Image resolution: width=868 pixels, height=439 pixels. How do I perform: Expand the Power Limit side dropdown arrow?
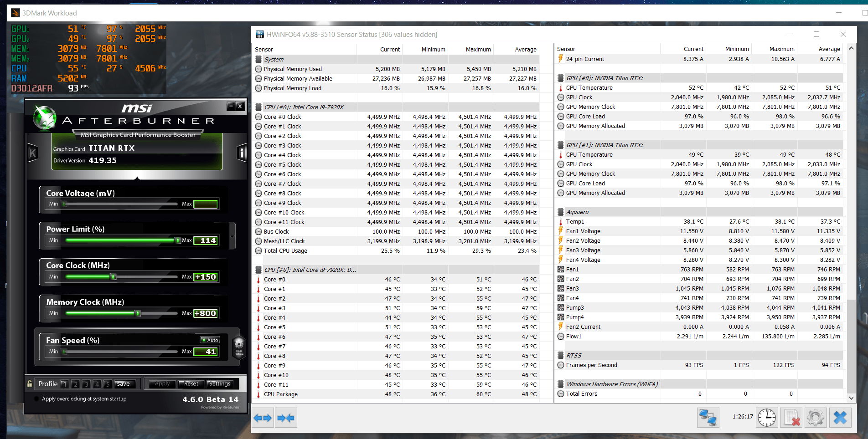[x=232, y=236]
